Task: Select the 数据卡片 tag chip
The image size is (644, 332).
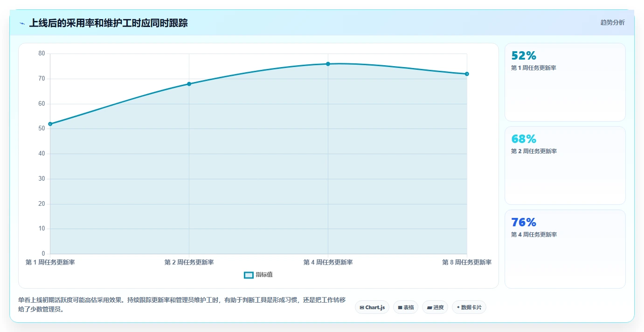Action: (469, 307)
